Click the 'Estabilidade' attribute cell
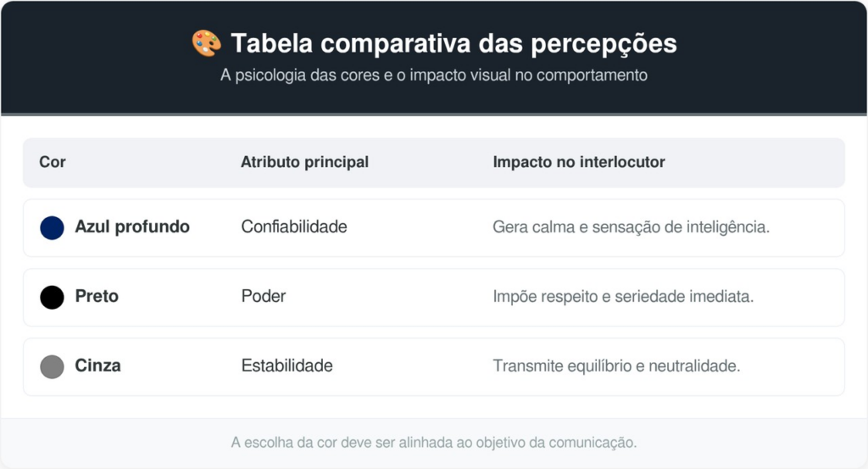868x469 pixels. pyautogui.click(x=287, y=366)
